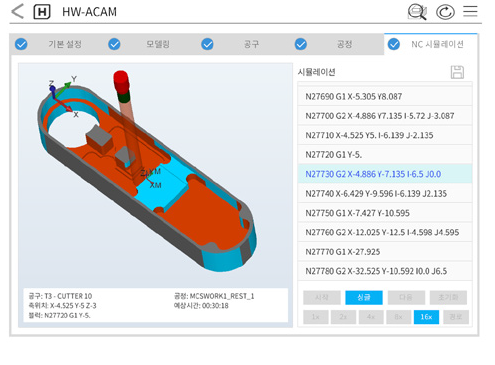This screenshot has width=495, height=365.
Task: Click the 초기화 reset button
Action: [x=448, y=297]
